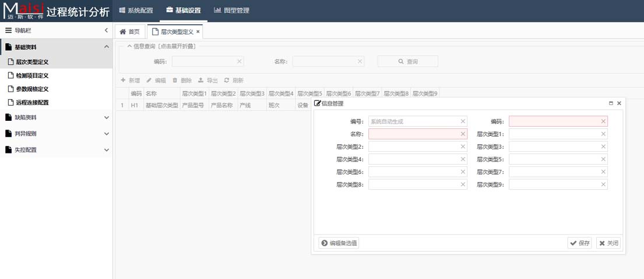Clear the 名称 field in 信息管理 dialog

463,134
